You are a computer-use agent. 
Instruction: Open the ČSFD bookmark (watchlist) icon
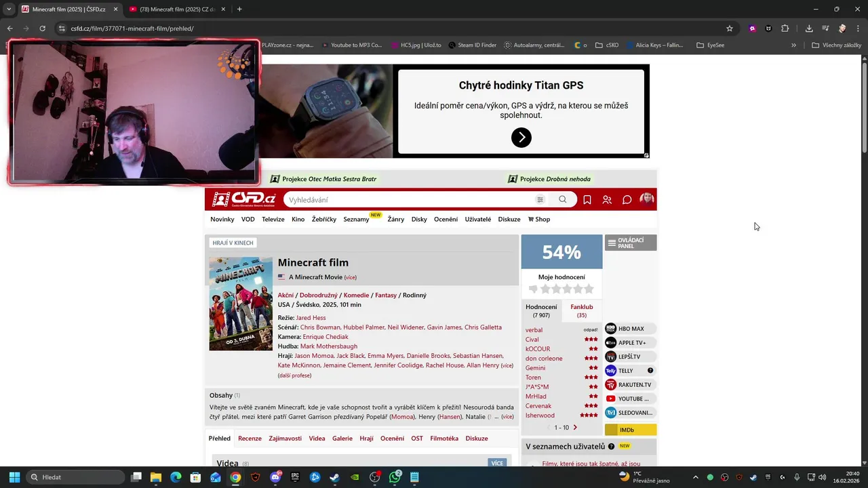587,200
